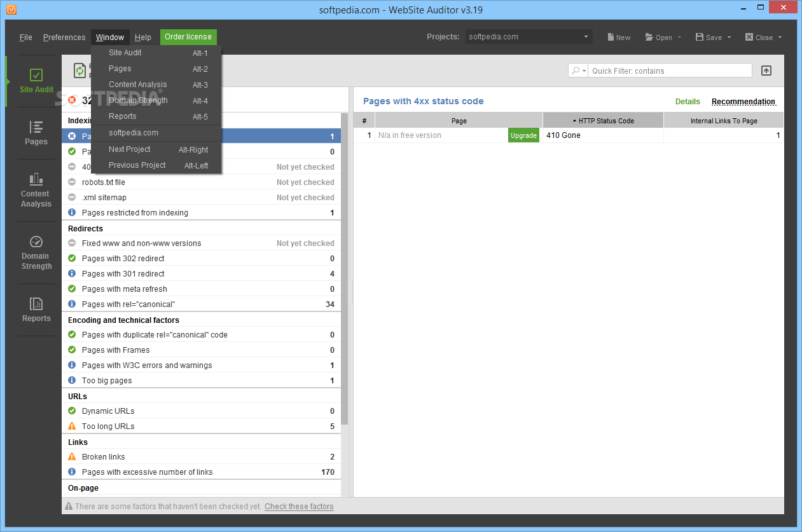Choose Content Analysis from Window menu
The height and width of the screenshot is (532, 802).
tap(156, 85)
